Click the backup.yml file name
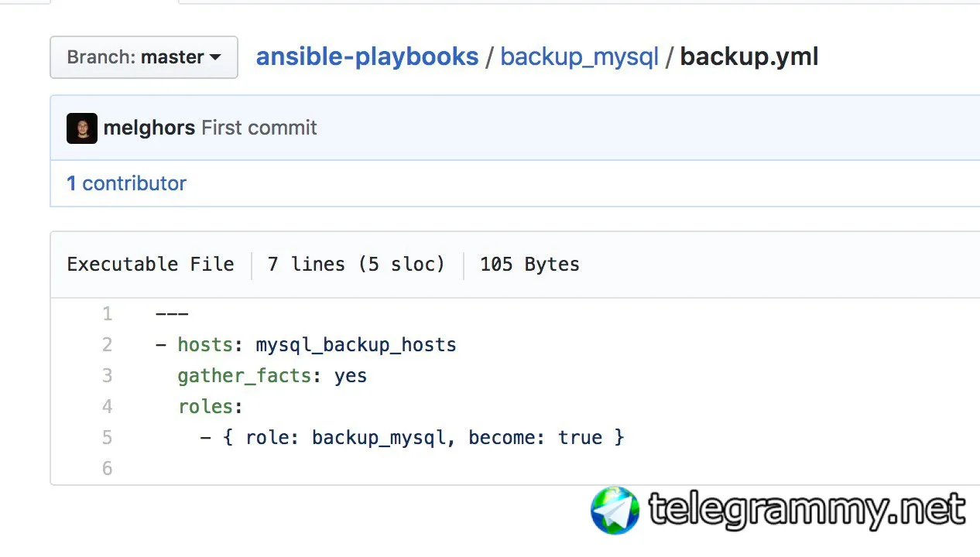The width and height of the screenshot is (980, 557). point(749,56)
